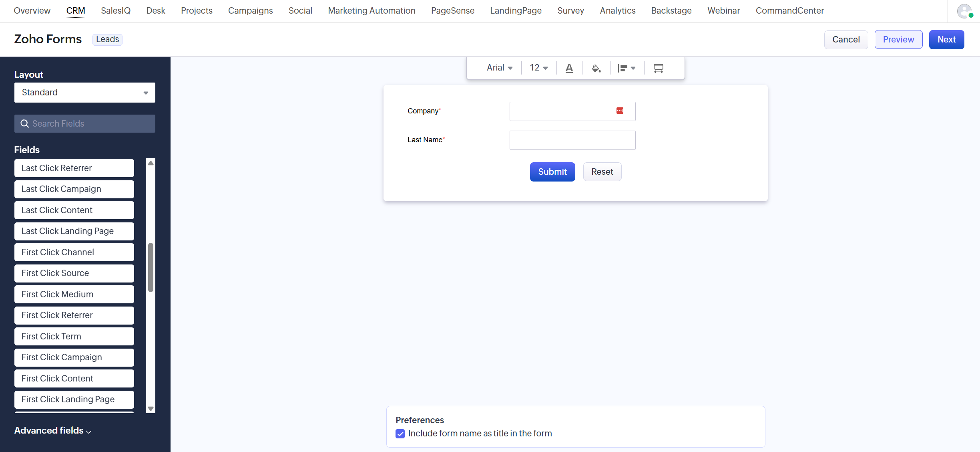Open the label alignment dropdown icon

click(x=627, y=68)
